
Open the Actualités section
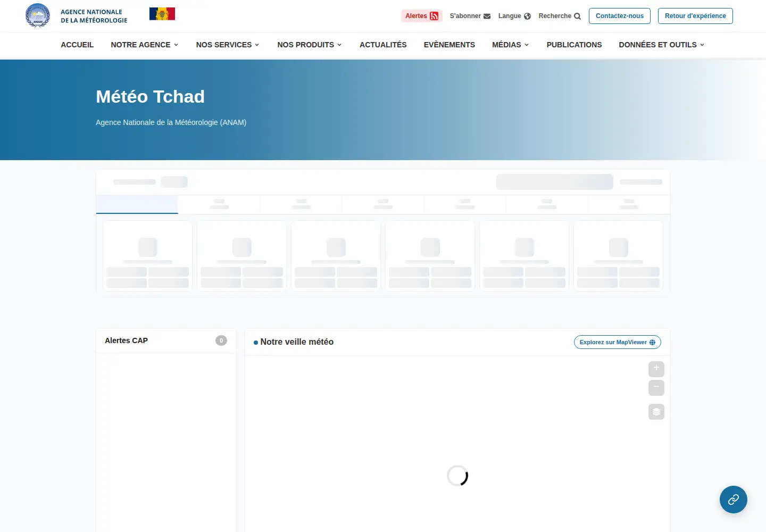[383, 45]
